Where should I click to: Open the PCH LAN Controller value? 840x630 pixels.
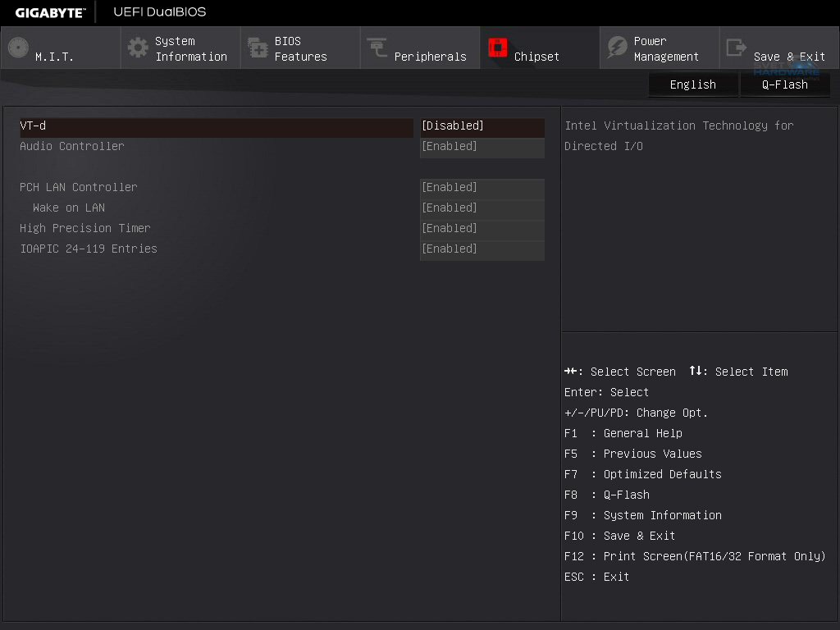tap(482, 188)
